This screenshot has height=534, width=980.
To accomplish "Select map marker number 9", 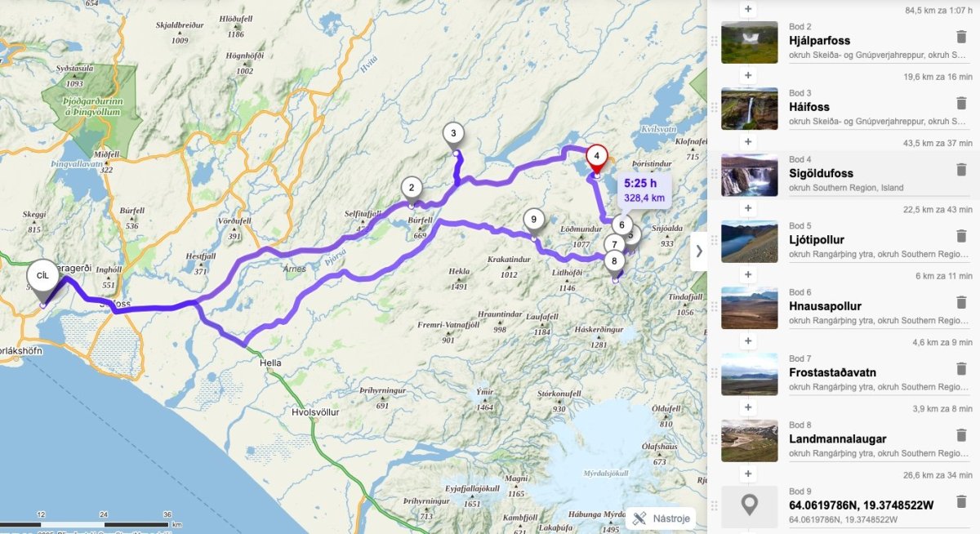I will (533, 220).
